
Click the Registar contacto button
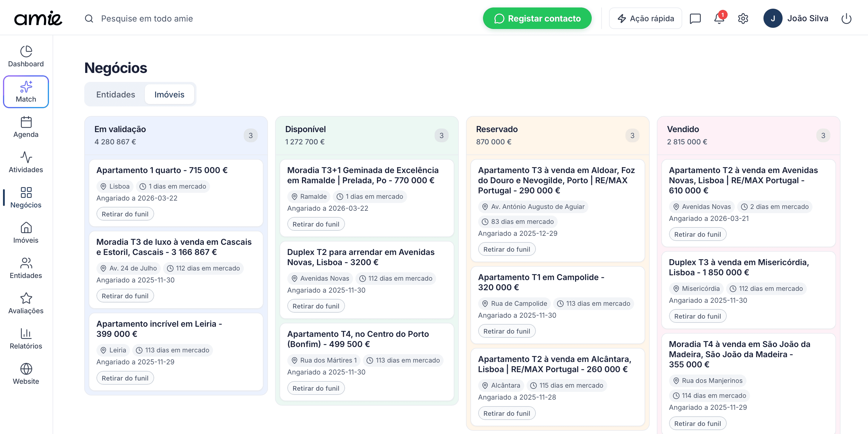coord(537,18)
